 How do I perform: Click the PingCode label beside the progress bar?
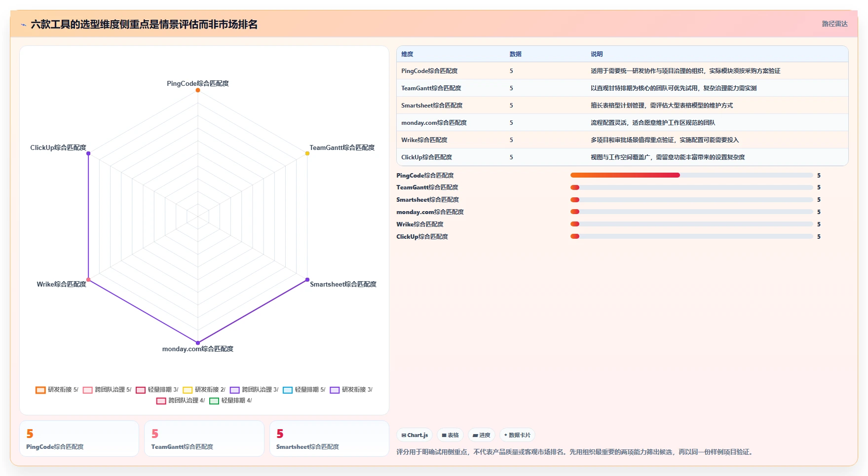pos(425,175)
